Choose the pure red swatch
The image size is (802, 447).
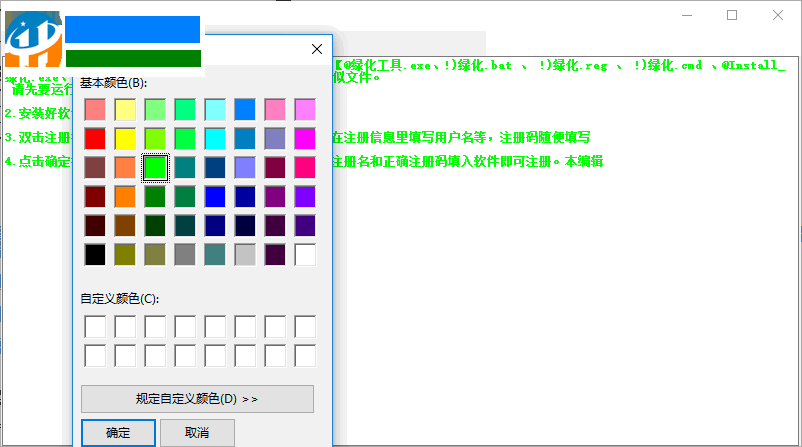pyautogui.click(x=95, y=139)
